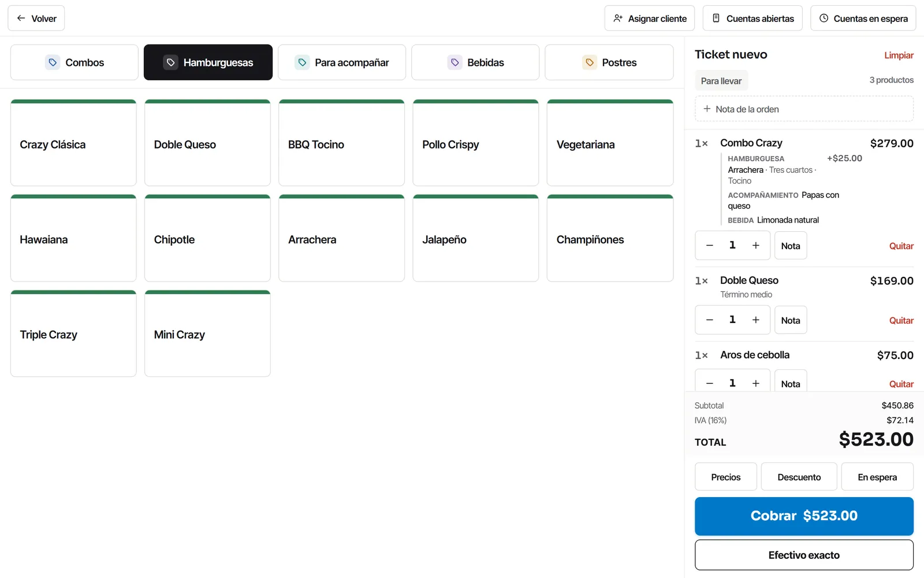Viewport: 924px width, 578px height.
Task: Clear the ticket with Limpiar
Action: 899,55
